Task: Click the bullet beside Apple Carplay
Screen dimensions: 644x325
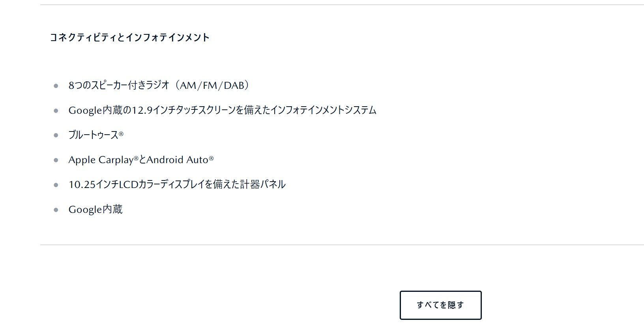Action: (56, 160)
